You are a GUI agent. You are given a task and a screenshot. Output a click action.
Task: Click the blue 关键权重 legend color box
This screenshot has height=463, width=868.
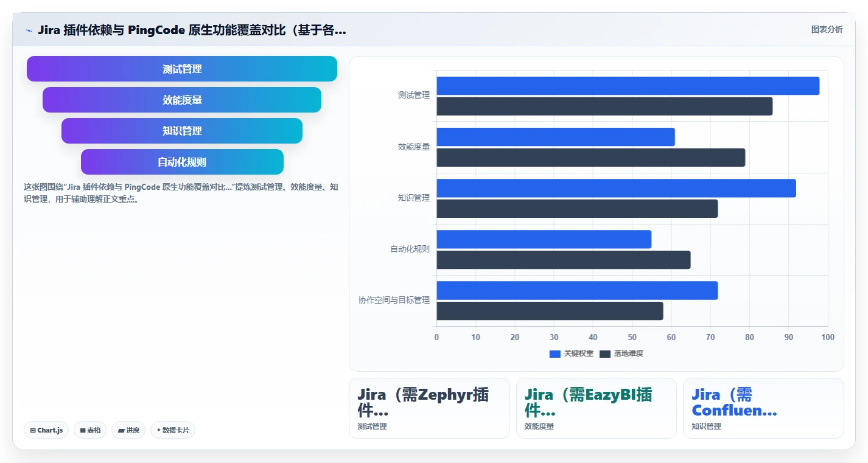point(555,353)
